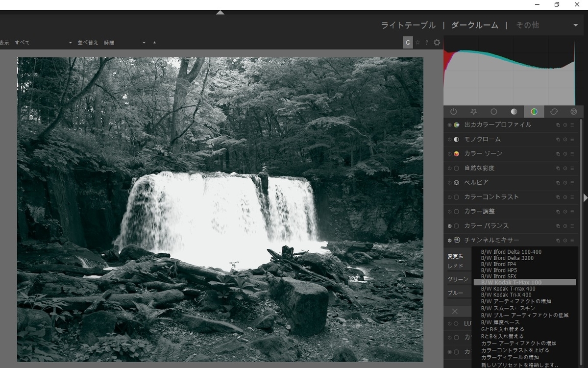Open その他 views link

click(527, 25)
